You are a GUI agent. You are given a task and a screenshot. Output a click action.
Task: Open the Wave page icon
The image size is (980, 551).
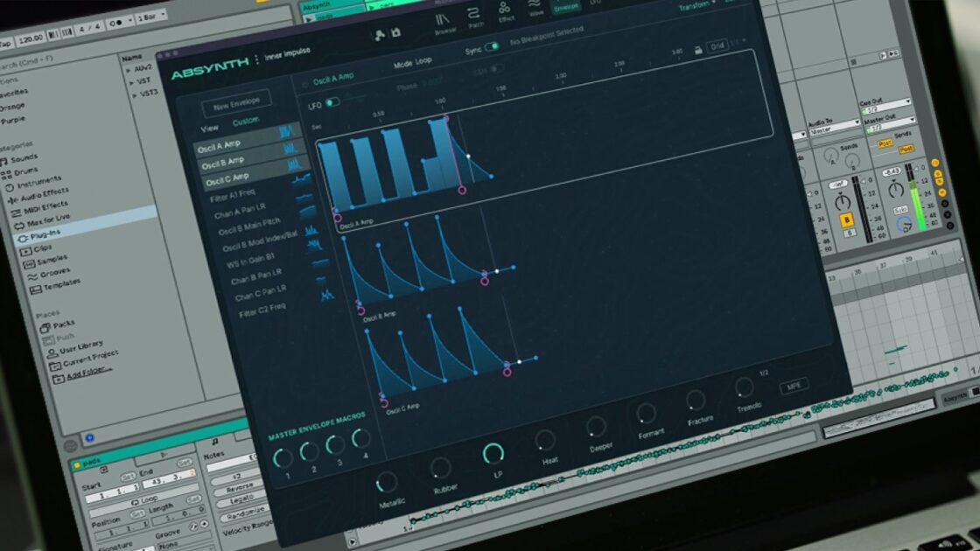click(x=534, y=7)
